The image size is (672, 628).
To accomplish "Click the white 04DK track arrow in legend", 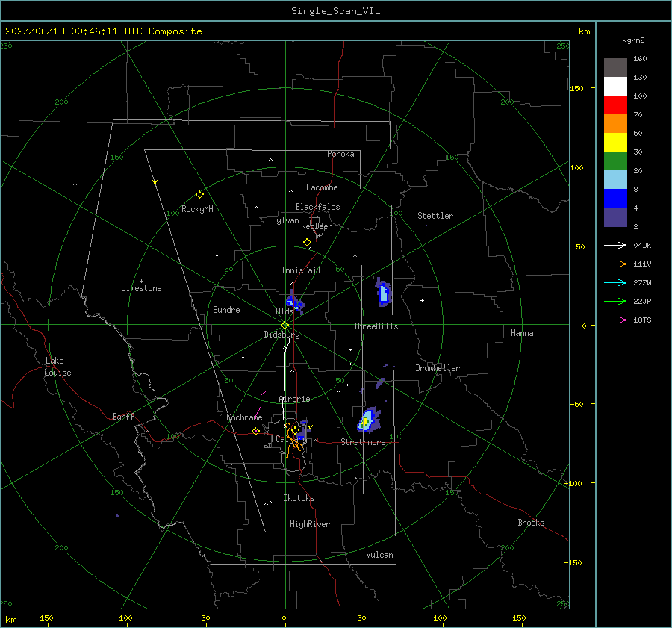I will point(615,245).
